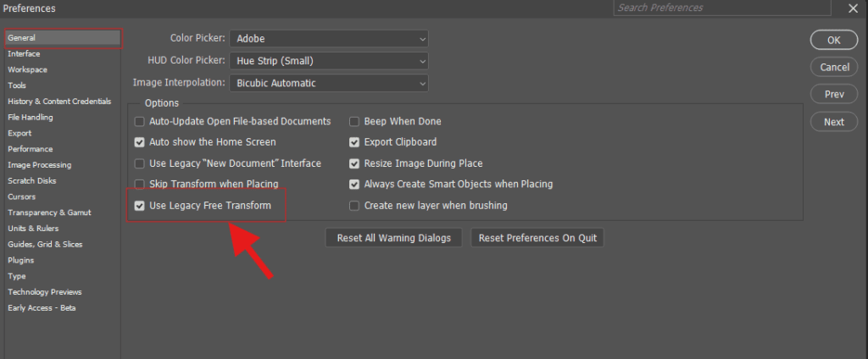The width and height of the screenshot is (868, 359).
Task: Click Reset Preferences On Quit
Action: (537, 238)
